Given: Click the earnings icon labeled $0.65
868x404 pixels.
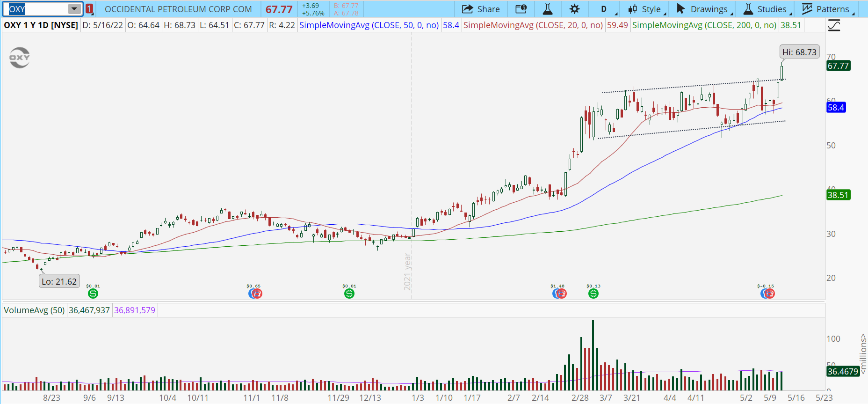Looking at the screenshot, I should click(255, 294).
